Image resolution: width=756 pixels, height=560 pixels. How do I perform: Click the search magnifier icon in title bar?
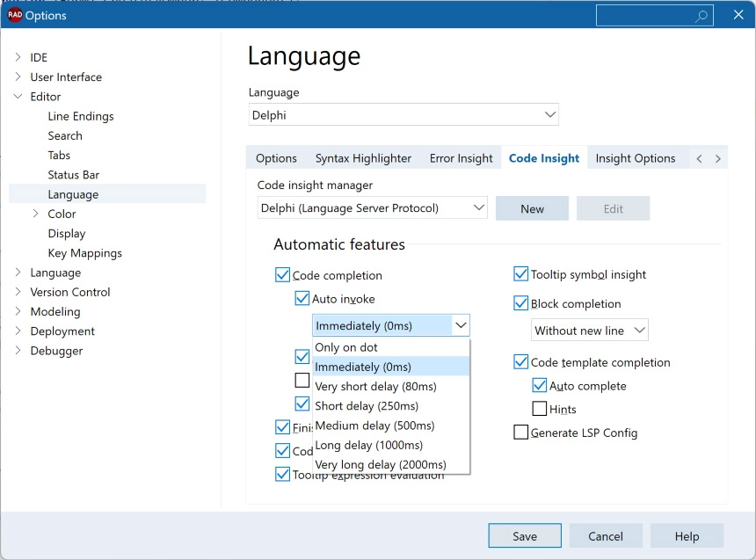pos(701,16)
